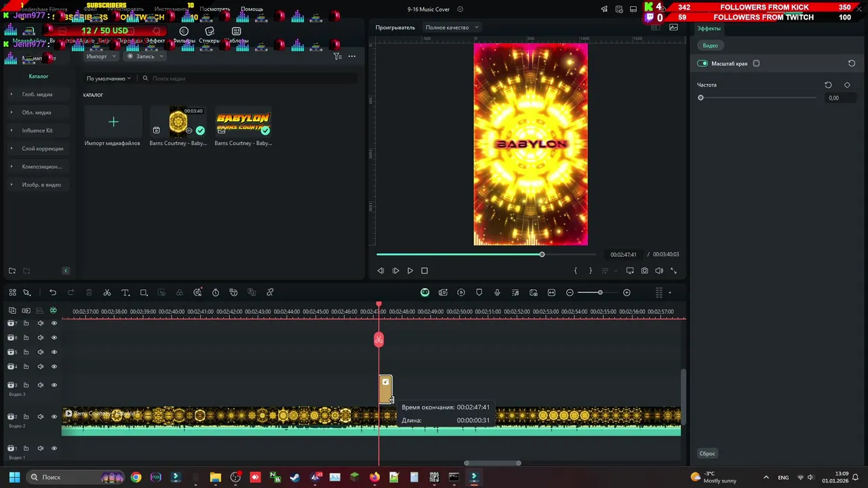Viewport: 868px width, 488px height.
Task: Click the Сброс button
Action: (x=707, y=453)
